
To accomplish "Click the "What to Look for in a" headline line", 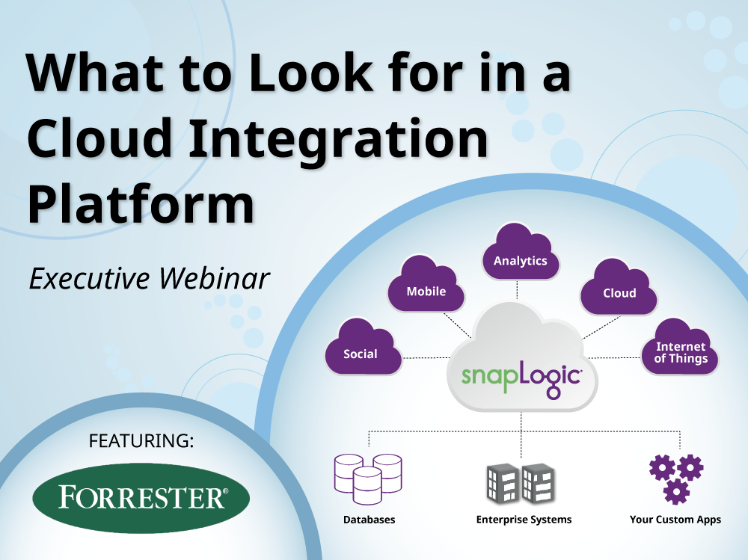I will click(x=299, y=73).
